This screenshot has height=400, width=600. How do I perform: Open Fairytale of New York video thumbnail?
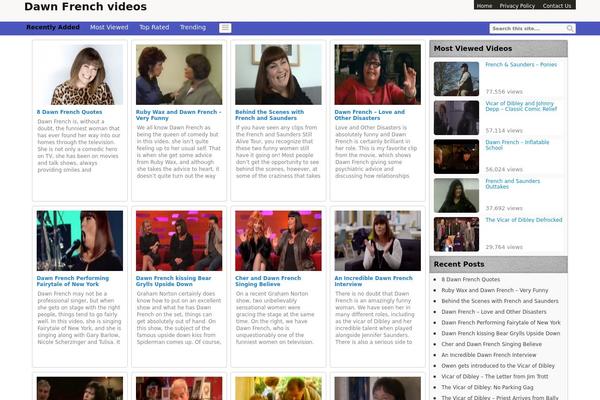coord(80,241)
